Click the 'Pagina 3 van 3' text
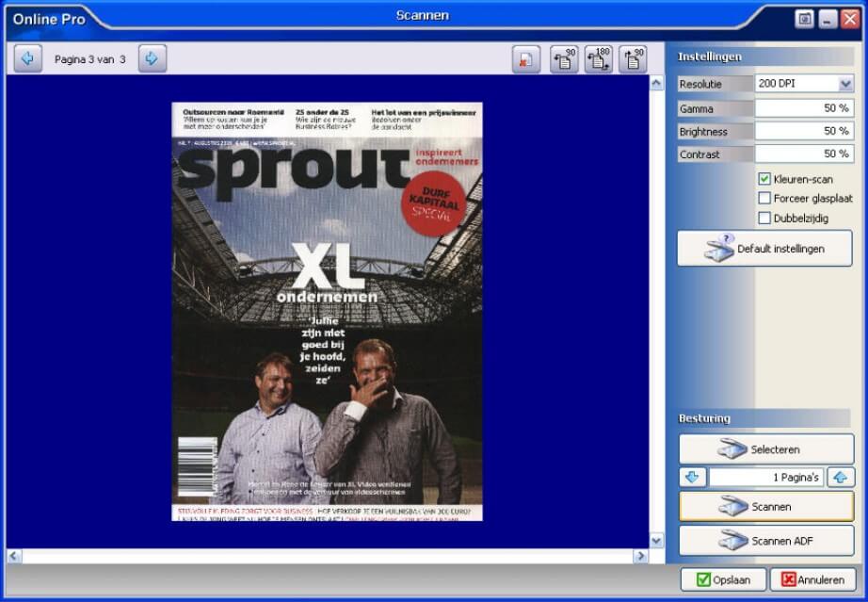Image resolution: width=868 pixels, height=602 pixels. pos(89,59)
